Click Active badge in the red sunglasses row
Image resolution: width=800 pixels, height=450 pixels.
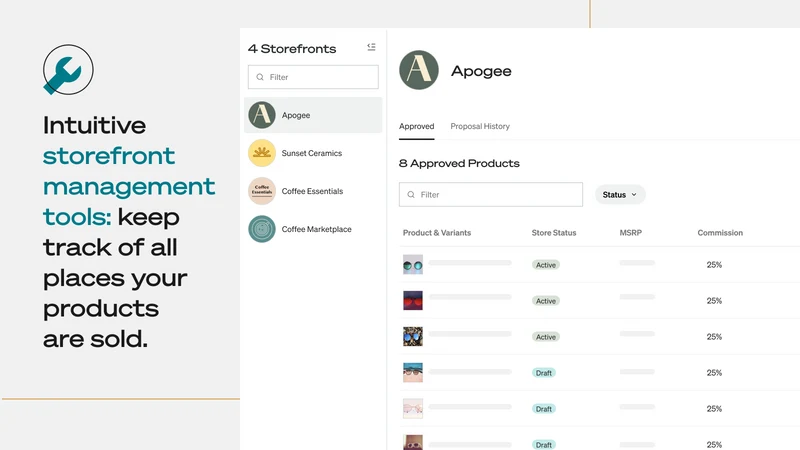pos(545,301)
